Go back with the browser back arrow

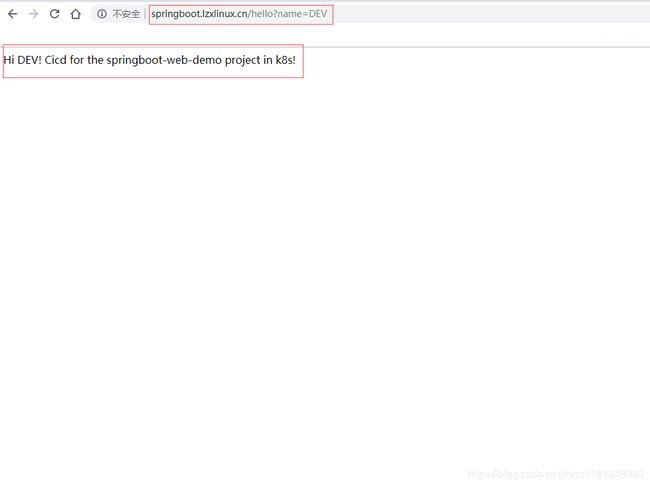pyautogui.click(x=12, y=14)
